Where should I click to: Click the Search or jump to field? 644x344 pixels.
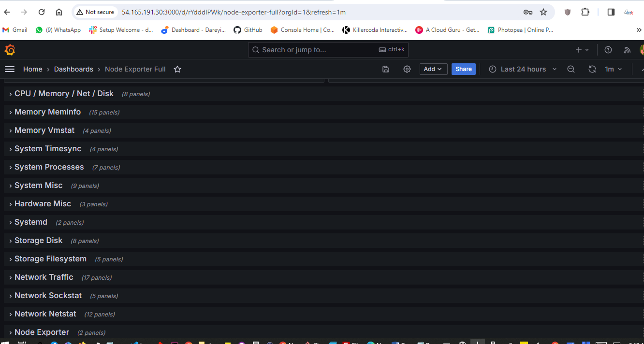[319, 50]
